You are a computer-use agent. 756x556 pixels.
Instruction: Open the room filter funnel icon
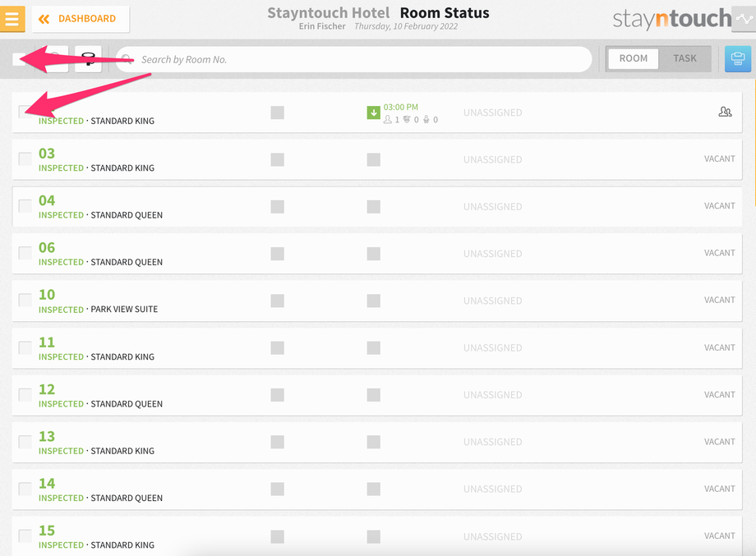[x=88, y=59]
